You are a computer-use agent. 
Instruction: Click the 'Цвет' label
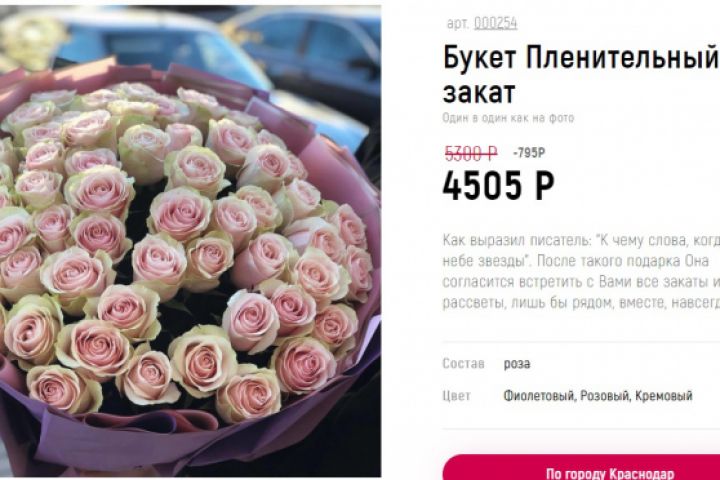pyautogui.click(x=456, y=395)
